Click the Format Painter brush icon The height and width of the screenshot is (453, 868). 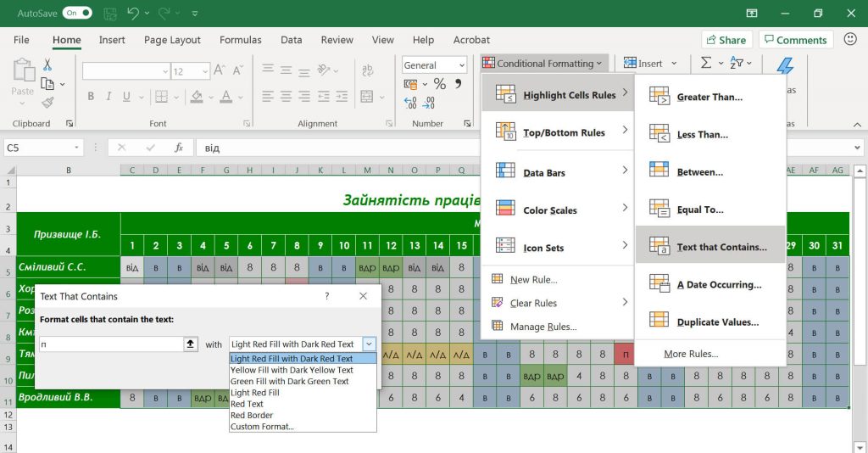click(47, 103)
